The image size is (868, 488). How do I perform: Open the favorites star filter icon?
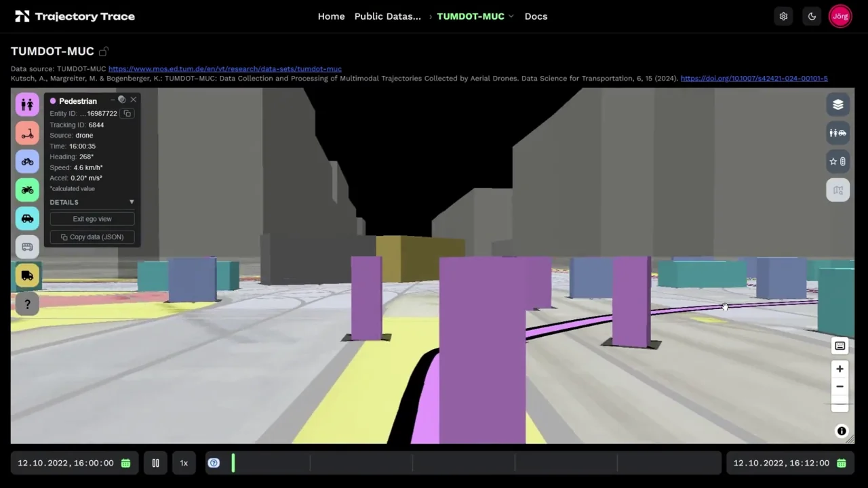point(838,161)
